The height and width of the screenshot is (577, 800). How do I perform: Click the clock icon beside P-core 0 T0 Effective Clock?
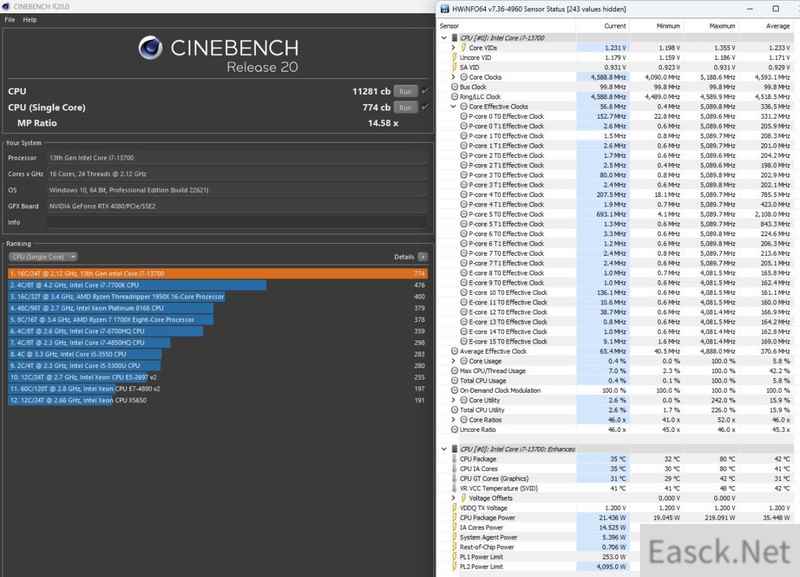point(463,116)
